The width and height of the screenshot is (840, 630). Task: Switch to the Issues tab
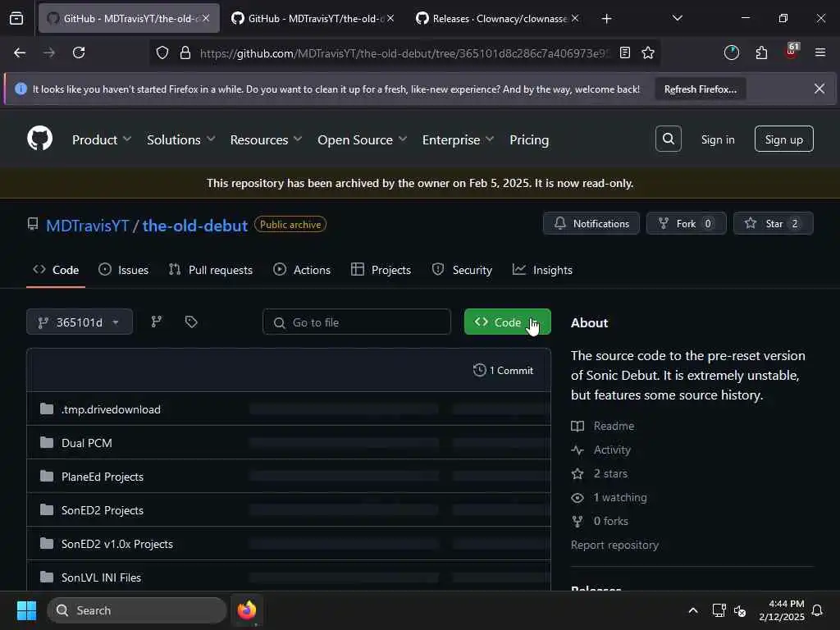pyautogui.click(x=124, y=270)
